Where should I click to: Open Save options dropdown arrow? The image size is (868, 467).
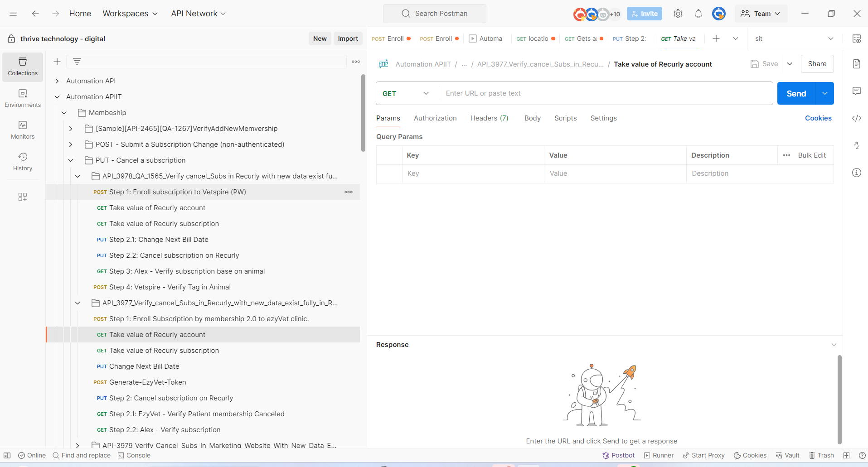[790, 64]
